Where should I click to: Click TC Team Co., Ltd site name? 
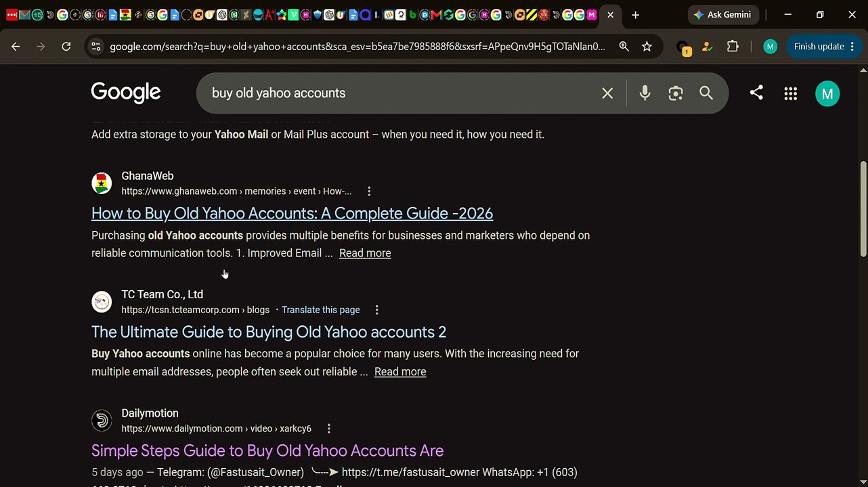162,294
